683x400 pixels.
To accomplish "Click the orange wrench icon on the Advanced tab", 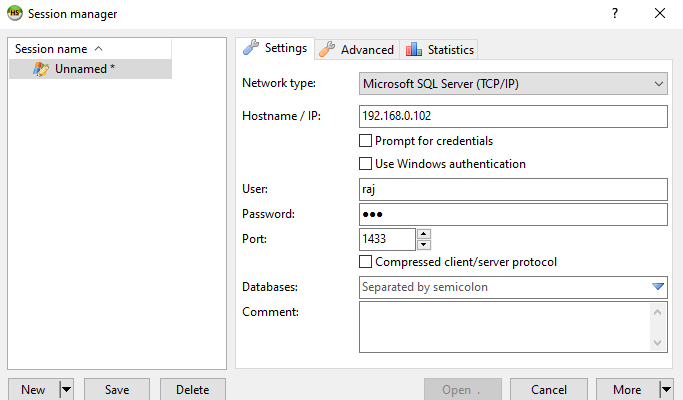I will click(327, 49).
